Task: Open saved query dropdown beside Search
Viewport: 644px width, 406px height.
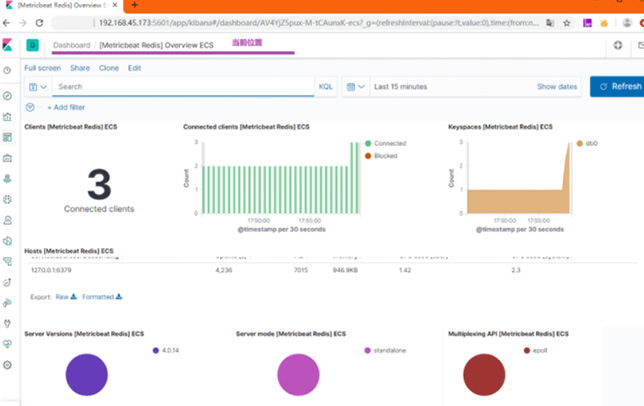Action: 38,87
